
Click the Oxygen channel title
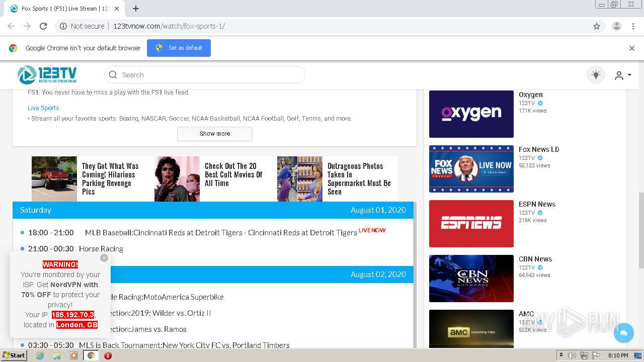coord(531,95)
